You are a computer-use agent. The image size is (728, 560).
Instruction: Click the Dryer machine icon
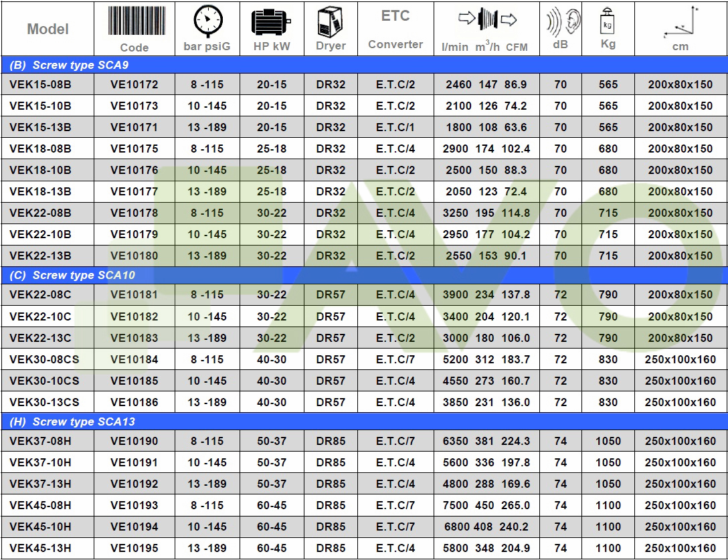[331, 21]
